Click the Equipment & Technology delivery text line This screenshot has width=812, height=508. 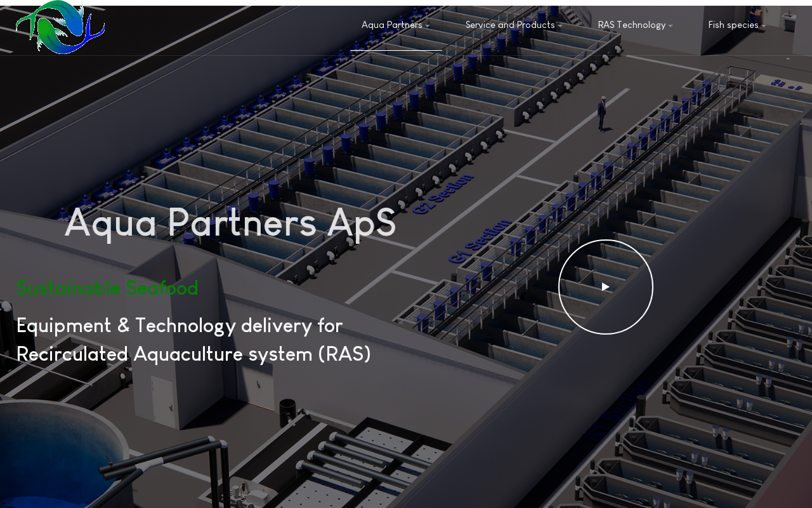click(x=180, y=326)
